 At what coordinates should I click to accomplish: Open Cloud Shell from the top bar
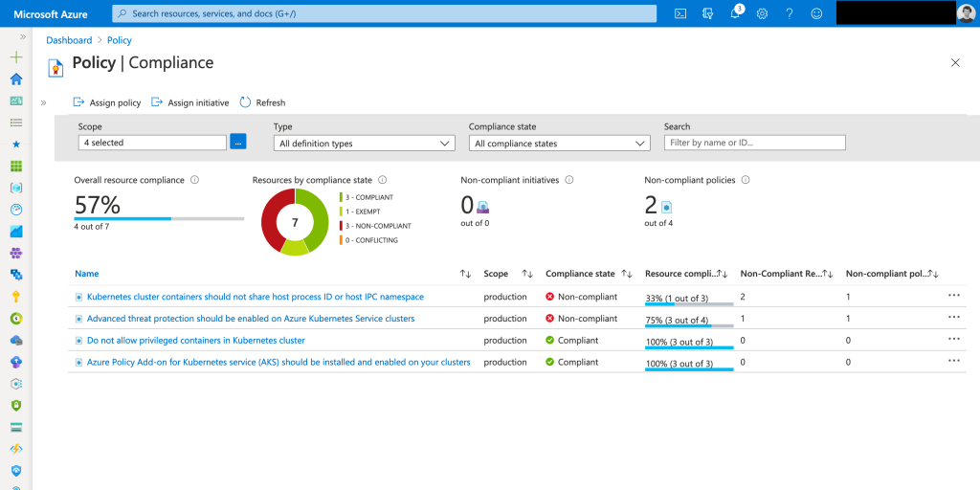[680, 13]
